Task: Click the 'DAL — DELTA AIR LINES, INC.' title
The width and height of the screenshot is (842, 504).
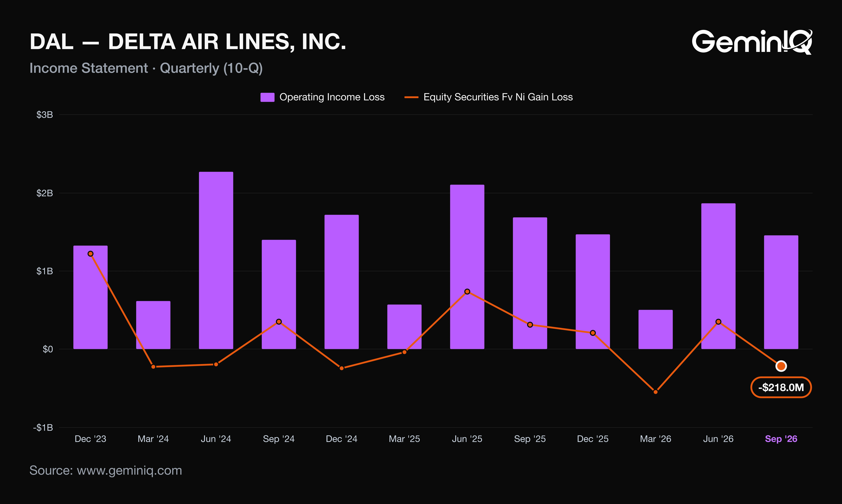Action: pos(188,42)
